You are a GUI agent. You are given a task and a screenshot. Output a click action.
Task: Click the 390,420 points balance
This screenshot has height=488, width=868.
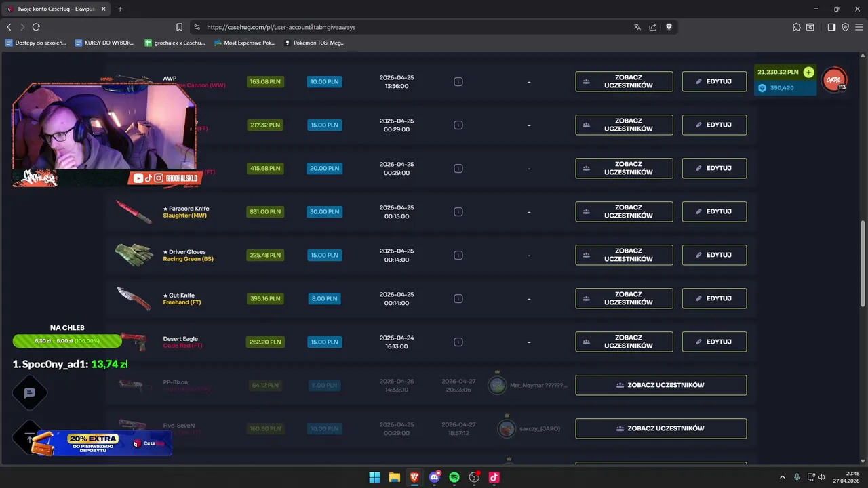tap(782, 88)
